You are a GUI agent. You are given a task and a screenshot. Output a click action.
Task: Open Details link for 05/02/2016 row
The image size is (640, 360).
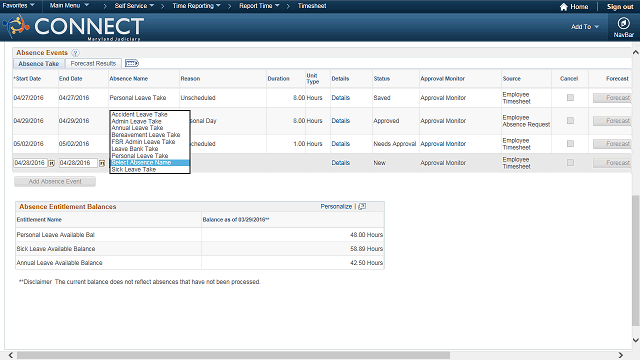[x=340, y=144]
